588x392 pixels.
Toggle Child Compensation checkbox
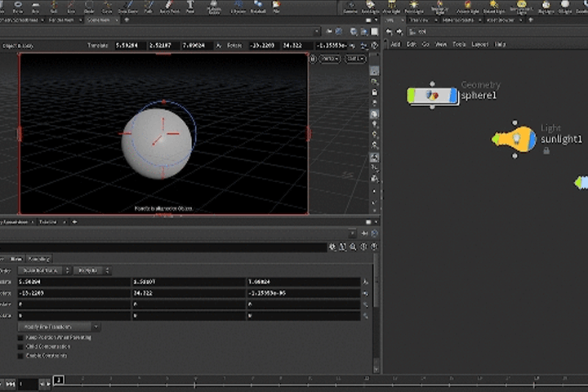pos(20,346)
